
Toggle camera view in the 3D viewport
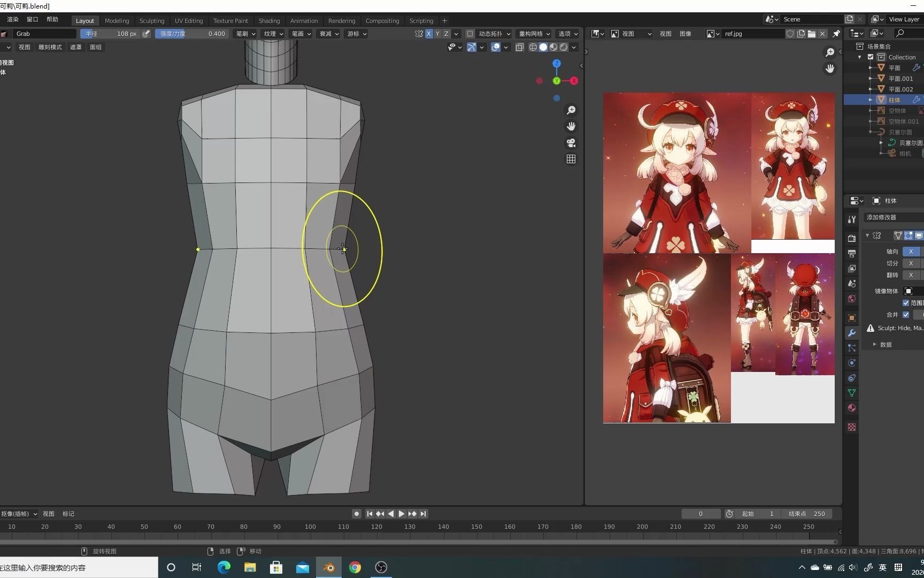[x=571, y=143]
